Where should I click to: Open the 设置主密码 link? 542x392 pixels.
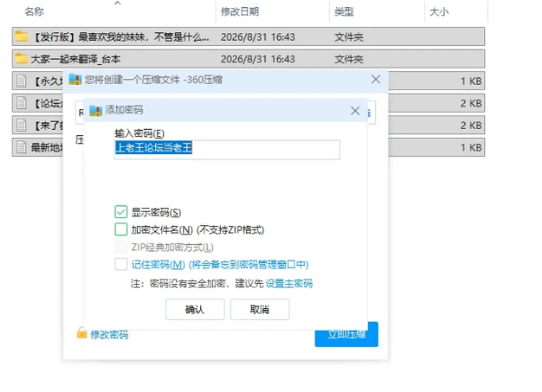(289, 284)
